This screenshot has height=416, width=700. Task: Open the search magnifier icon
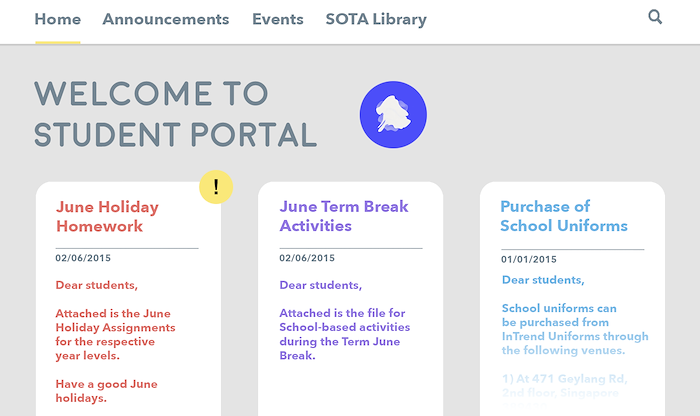(x=655, y=17)
